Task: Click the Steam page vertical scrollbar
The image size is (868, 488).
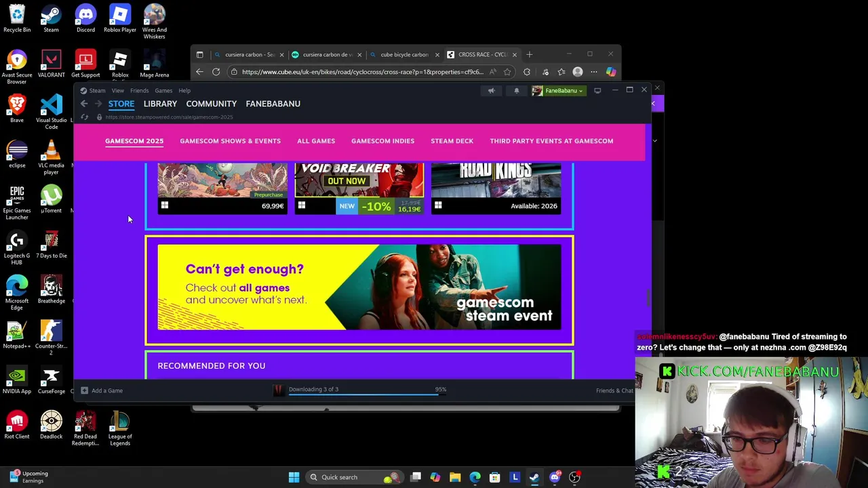Action: [x=648, y=298]
